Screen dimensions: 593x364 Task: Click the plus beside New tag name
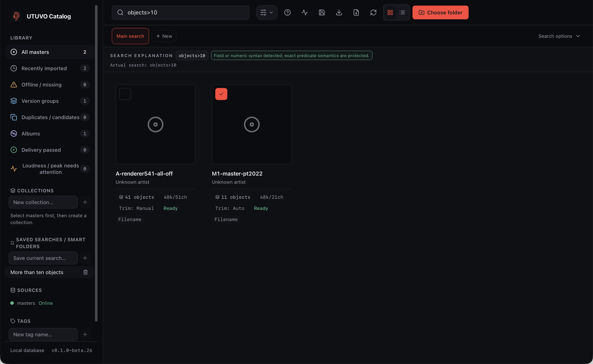tap(85, 334)
